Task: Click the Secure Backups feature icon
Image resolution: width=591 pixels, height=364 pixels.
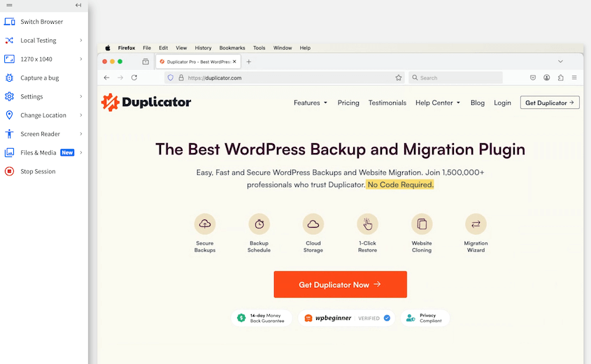Action: tap(205, 224)
